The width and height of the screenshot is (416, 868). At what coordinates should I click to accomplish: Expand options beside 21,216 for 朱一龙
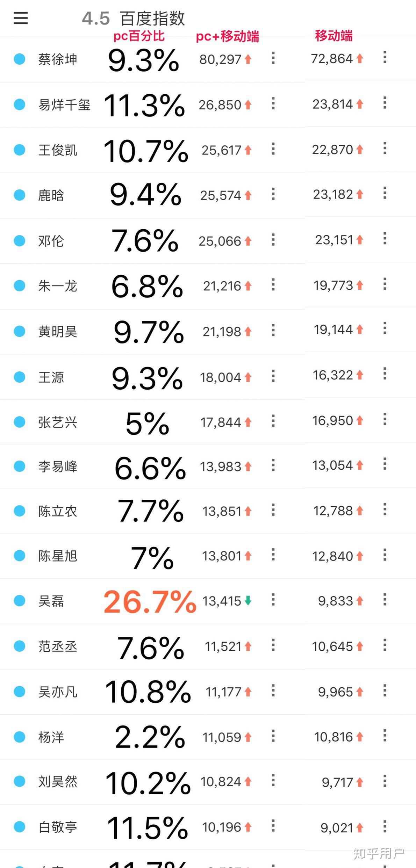(273, 284)
